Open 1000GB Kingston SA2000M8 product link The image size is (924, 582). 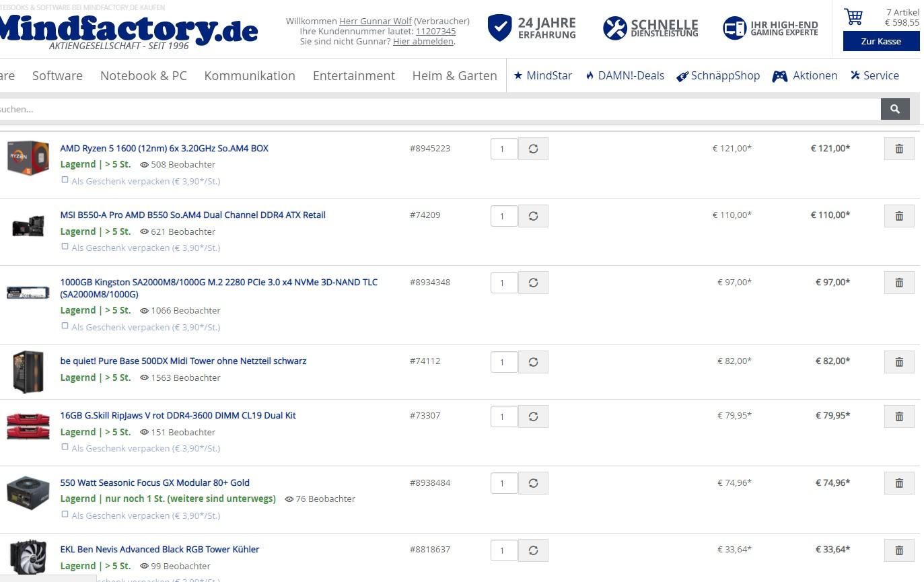pos(219,288)
